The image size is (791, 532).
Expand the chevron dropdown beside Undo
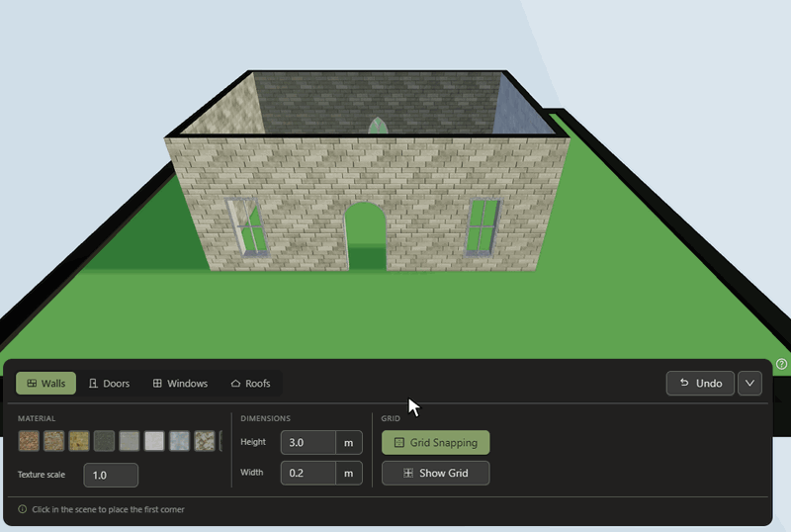click(x=749, y=383)
